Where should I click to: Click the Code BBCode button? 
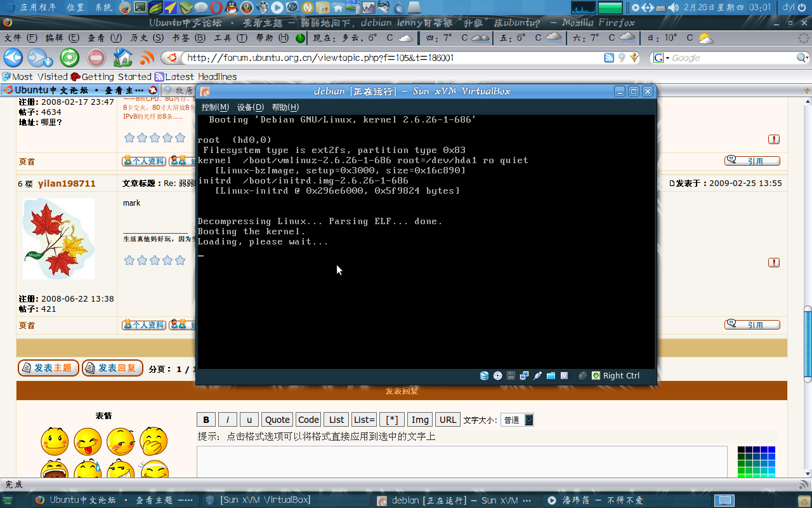pyautogui.click(x=308, y=420)
